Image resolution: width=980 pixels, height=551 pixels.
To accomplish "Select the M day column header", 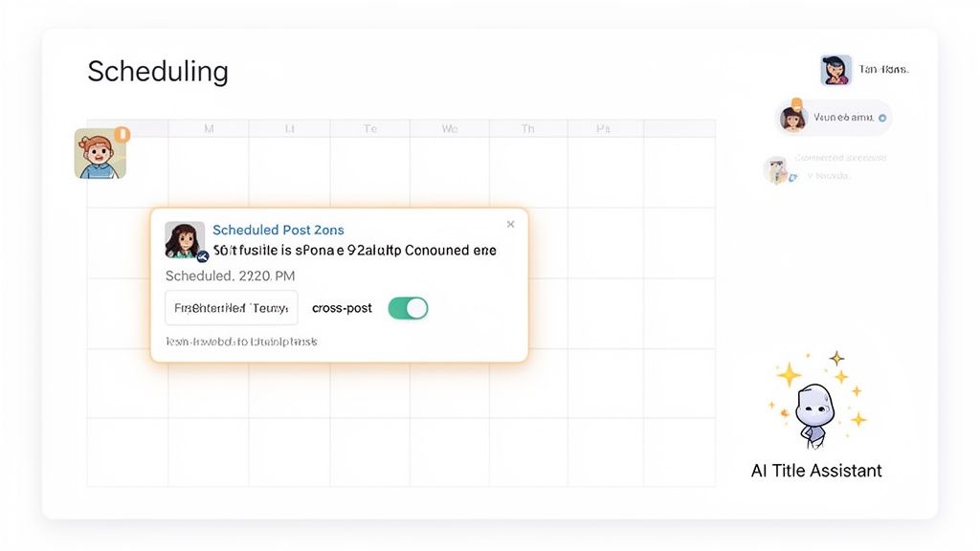I will (209, 128).
